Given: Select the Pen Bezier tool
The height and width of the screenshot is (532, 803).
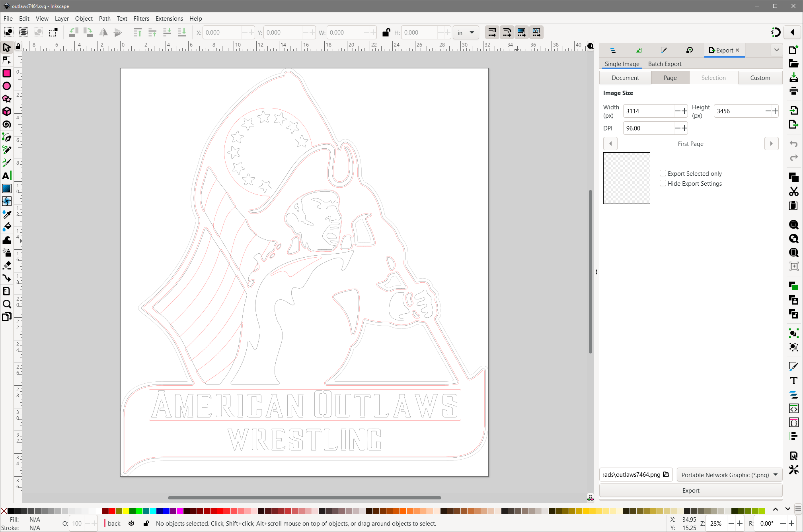Looking at the screenshot, I should point(7,137).
